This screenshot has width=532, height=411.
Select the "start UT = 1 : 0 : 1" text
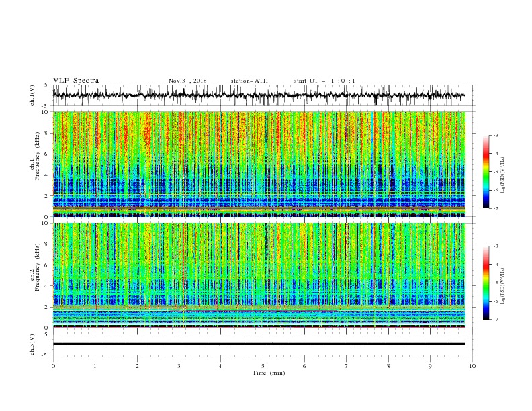(x=324, y=81)
